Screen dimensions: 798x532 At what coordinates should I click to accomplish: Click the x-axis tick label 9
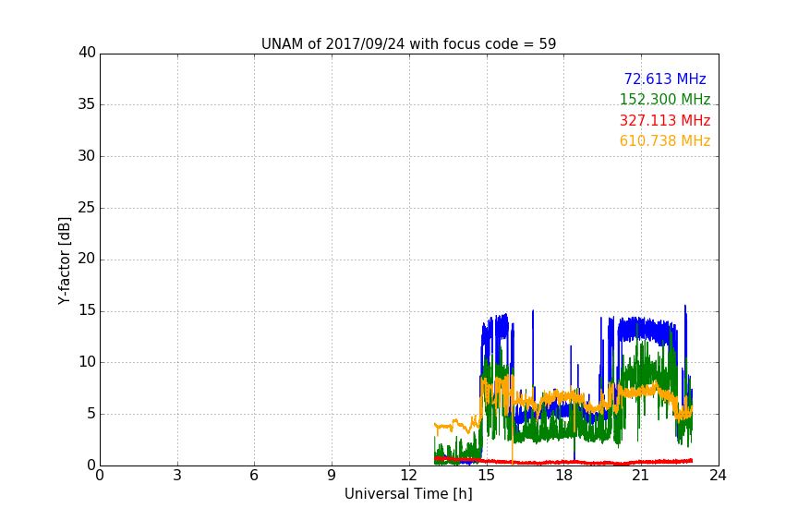coord(332,476)
